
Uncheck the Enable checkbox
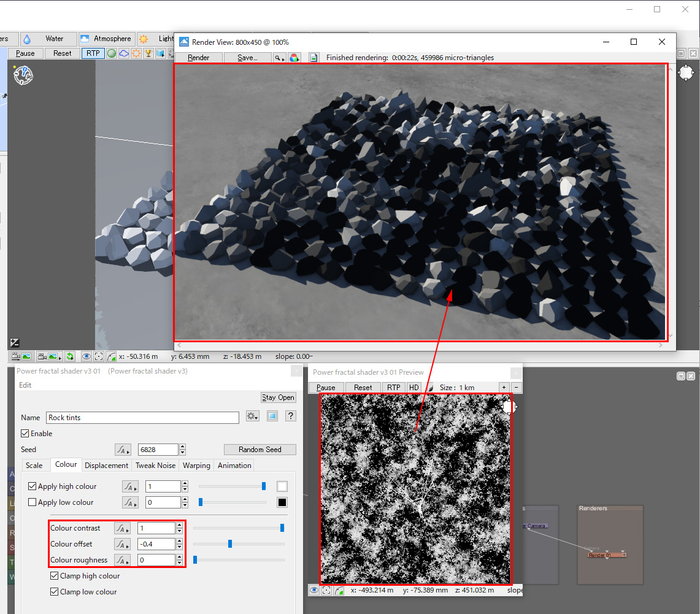click(x=25, y=434)
